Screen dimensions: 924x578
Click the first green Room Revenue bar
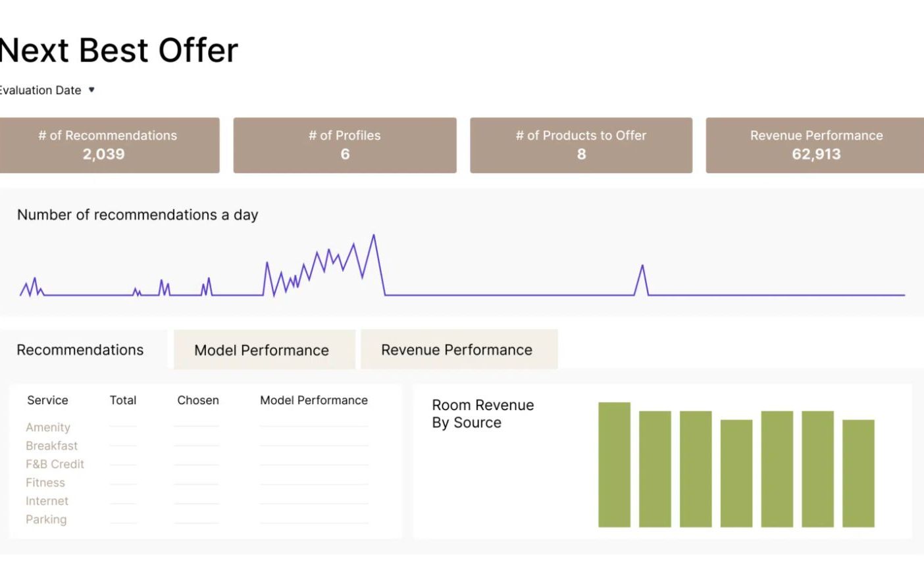click(614, 464)
